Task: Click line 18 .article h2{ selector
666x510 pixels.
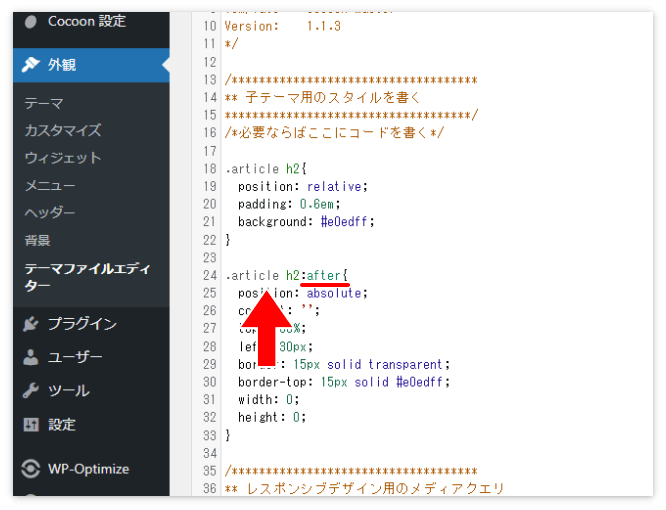Action: (266, 169)
